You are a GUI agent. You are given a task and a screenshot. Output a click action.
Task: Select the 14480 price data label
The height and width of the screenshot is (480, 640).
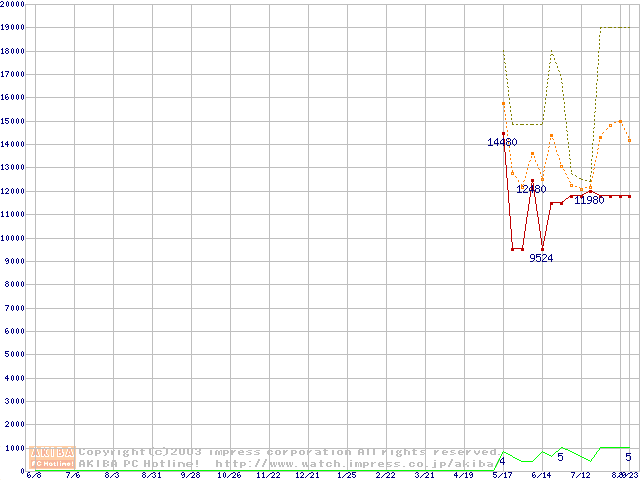pyautogui.click(x=502, y=142)
